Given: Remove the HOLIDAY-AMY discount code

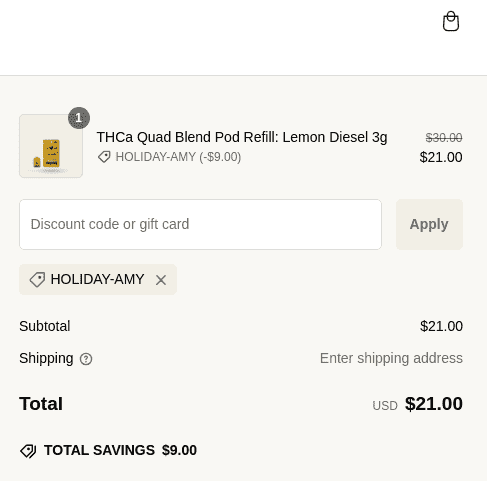Looking at the screenshot, I should point(161,280).
